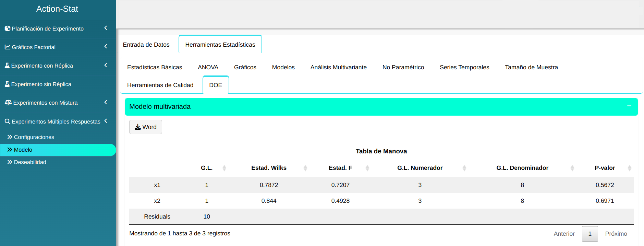The height and width of the screenshot is (246, 644).
Task: Collapse the Experimentos Múltiples Respuestas chevron
Action: pos(106,121)
